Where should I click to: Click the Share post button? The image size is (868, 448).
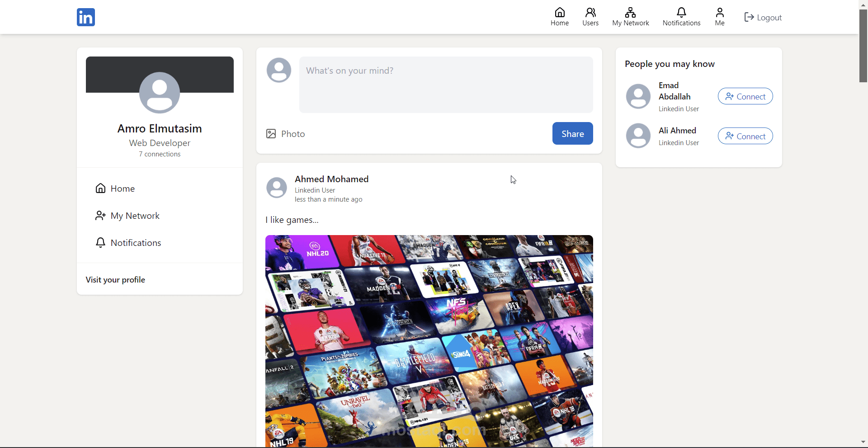click(573, 133)
